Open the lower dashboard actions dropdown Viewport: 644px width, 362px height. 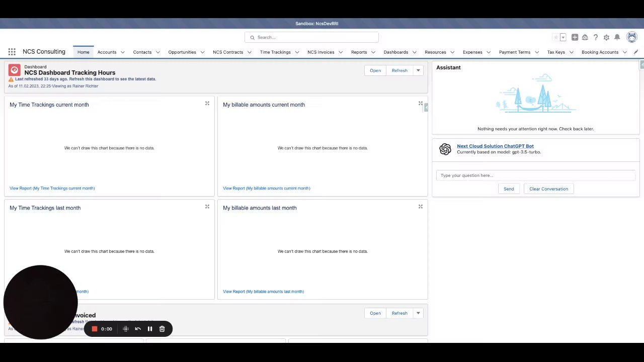coord(418,313)
